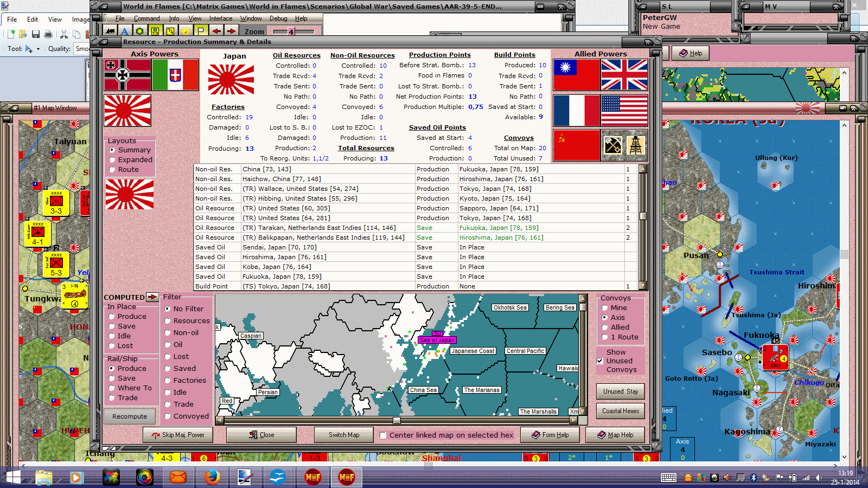The image size is (868, 488).
Task: Click the blue letter A toolbar icon
Action: (x=125, y=31)
